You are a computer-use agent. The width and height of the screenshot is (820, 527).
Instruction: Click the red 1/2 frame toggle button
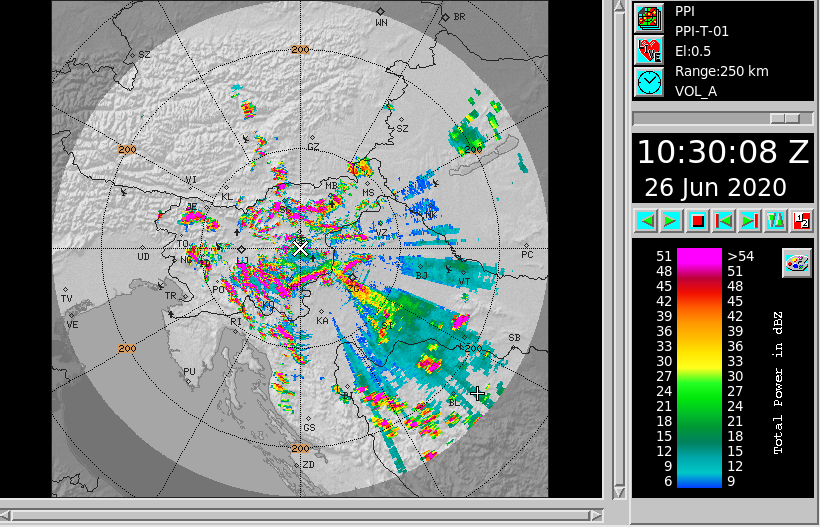800,220
